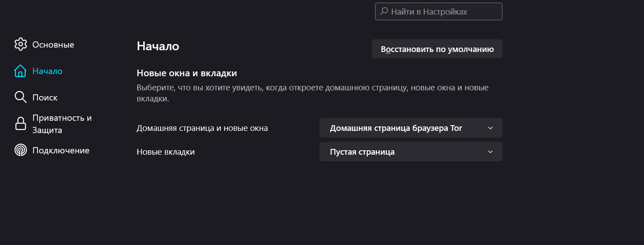Click the padlock icon for Приватность и Защита
This screenshot has height=245, width=644.
pyautogui.click(x=21, y=124)
